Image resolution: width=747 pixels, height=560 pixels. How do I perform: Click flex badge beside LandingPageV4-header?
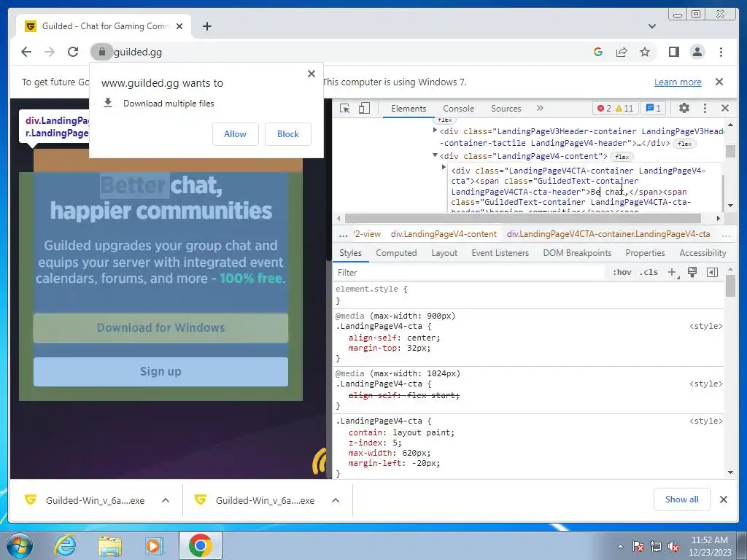click(684, 144)
